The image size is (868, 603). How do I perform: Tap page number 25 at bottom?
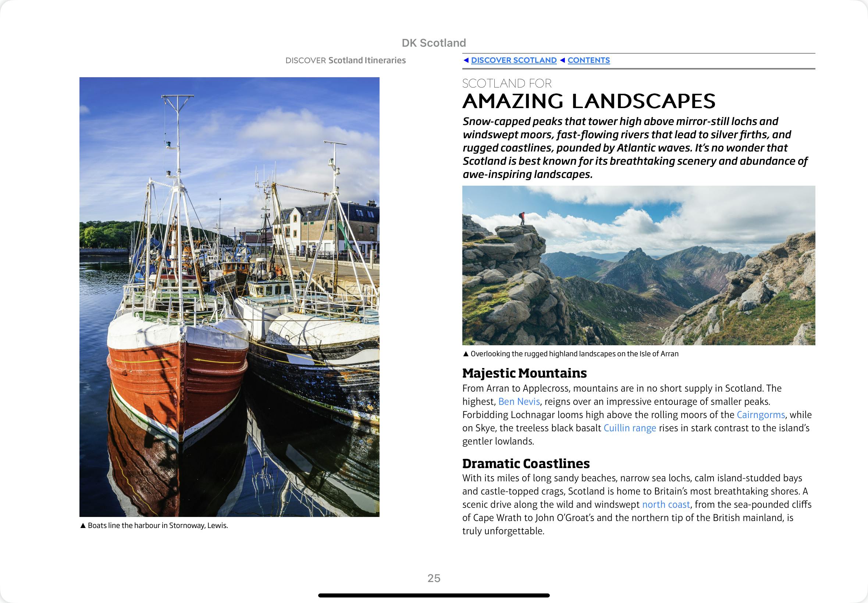(x=434, y=578)
